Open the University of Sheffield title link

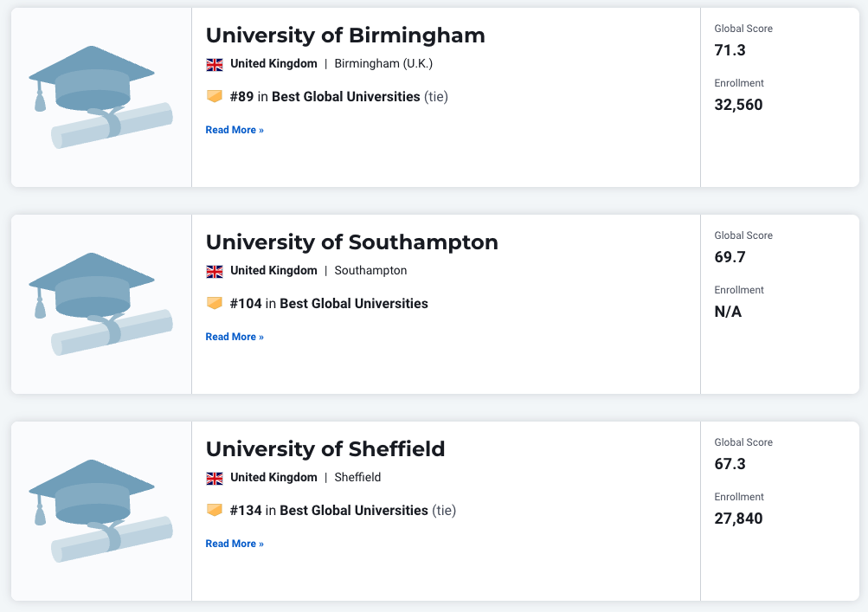(x=325, y=449)
